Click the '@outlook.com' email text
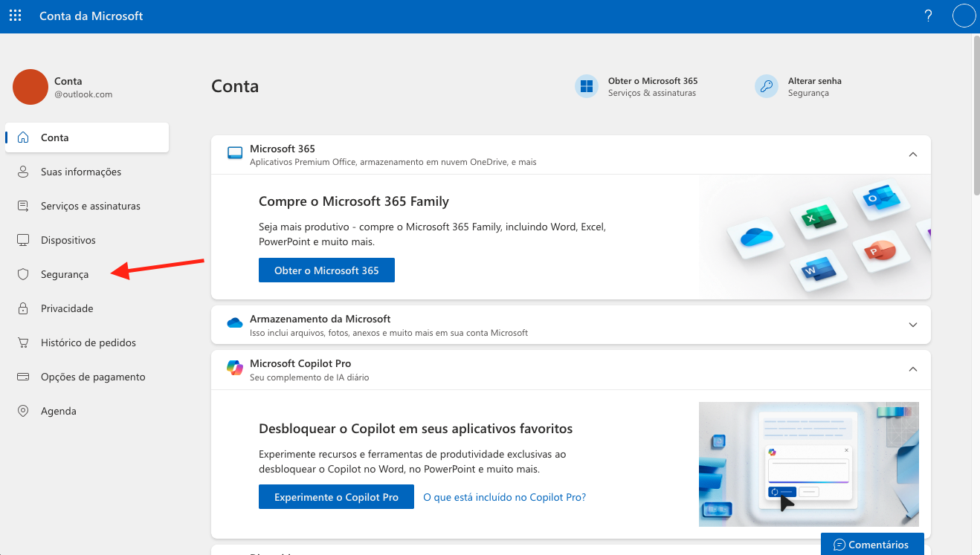The height and width of the screenshot is (555, 980). pyautogui.click(x=83, y=94)
